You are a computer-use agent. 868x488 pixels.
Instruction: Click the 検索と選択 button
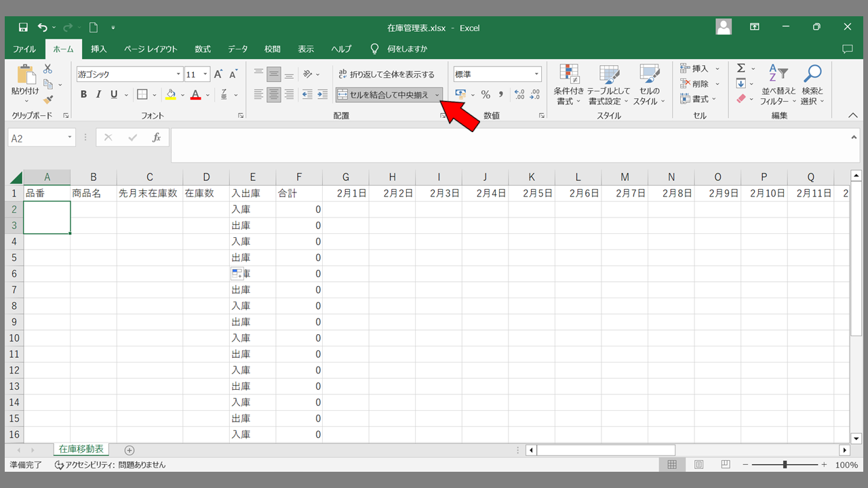812,85
